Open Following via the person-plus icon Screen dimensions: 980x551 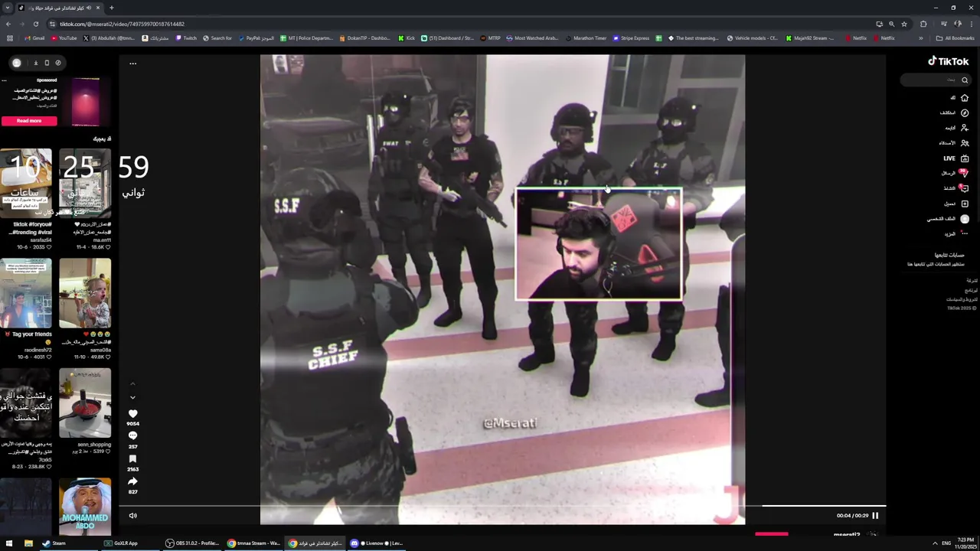[965, 128]
